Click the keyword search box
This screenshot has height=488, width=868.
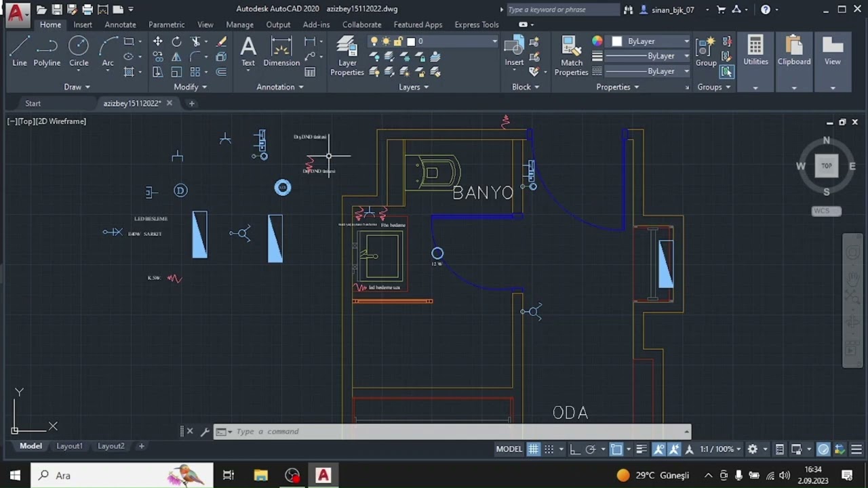(x=563, y=9)
